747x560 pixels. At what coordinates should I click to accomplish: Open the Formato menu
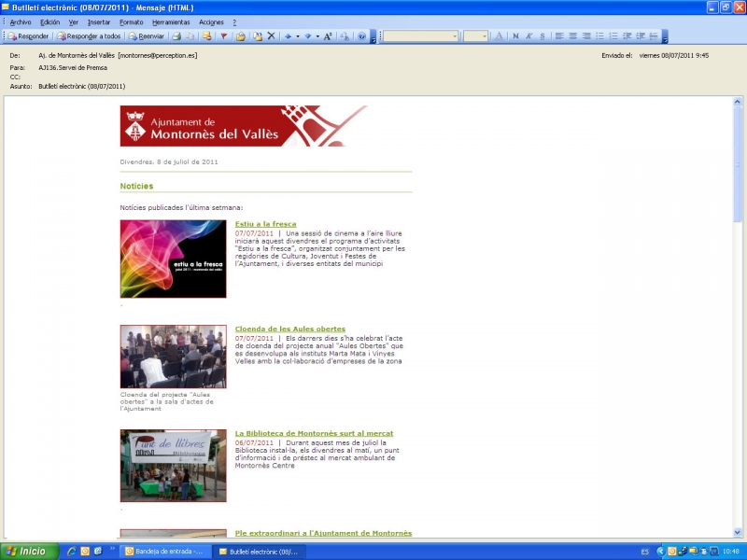(x=131, y=22)
